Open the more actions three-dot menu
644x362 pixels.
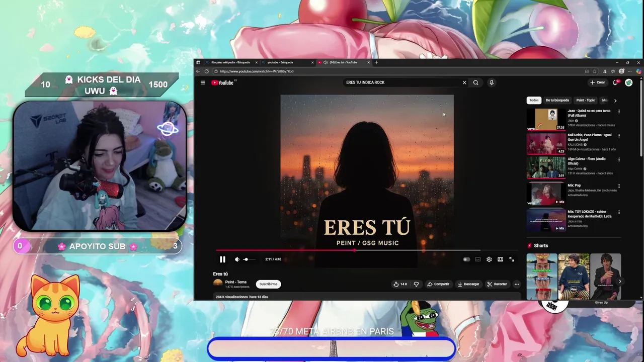click(517, 284)
